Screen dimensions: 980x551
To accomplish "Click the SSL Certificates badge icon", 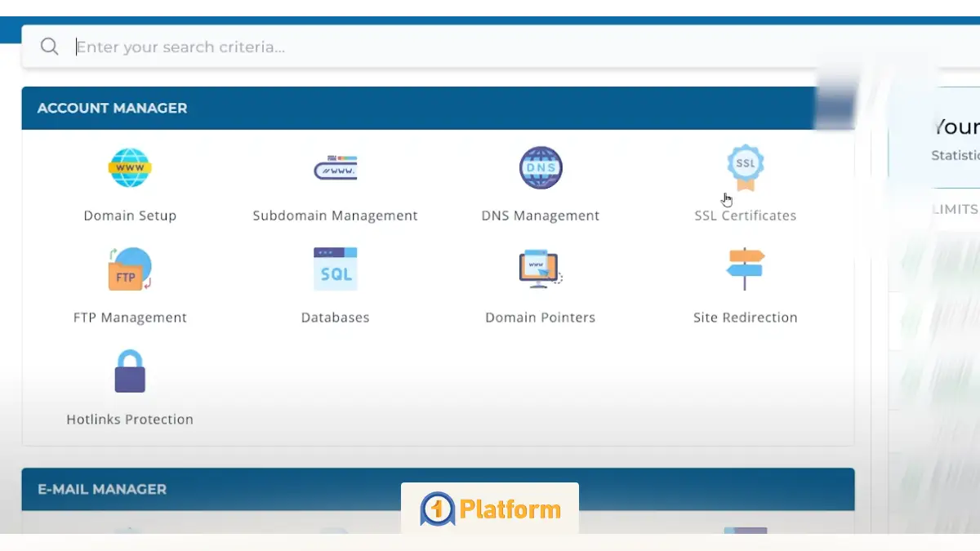I will click(x=745, y=166).
